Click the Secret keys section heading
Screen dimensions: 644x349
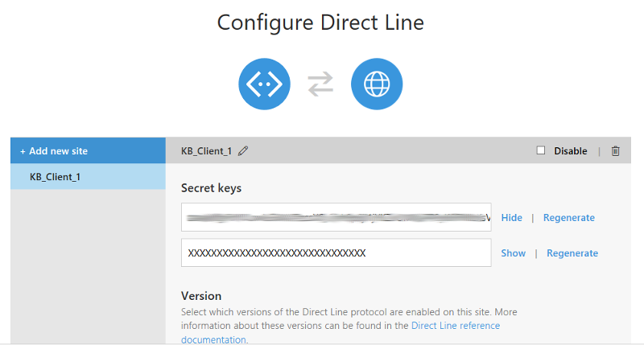tap(211, 188)
